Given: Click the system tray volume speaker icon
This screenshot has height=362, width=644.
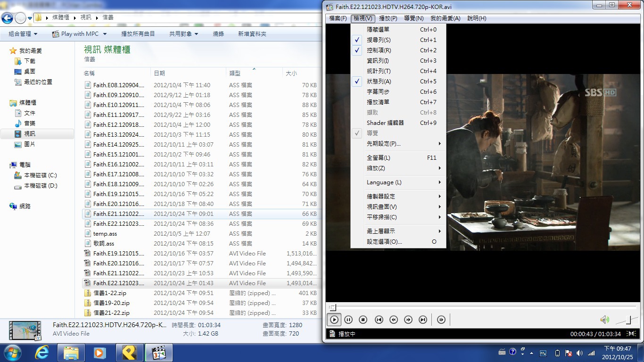Looking at the screenshot, I should [x=579, y=353].
